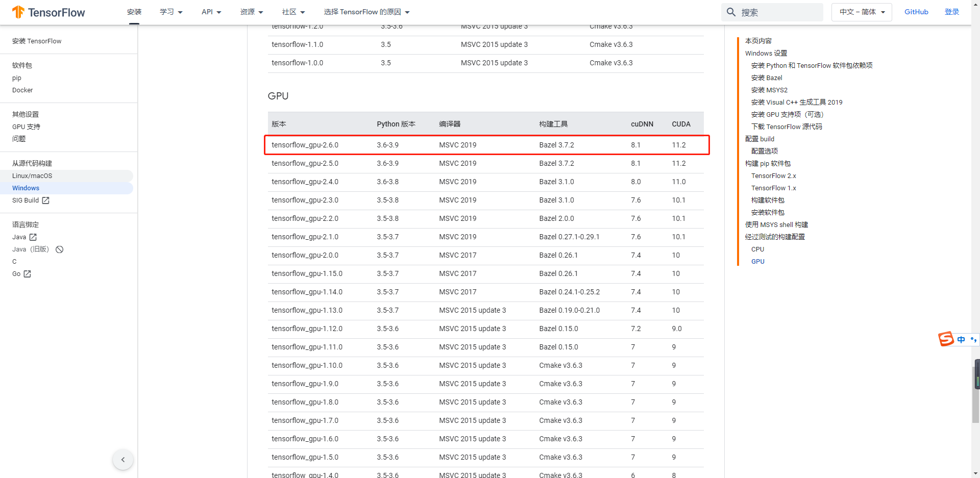Open the C language binding page
980x478 pixels.
14,262
